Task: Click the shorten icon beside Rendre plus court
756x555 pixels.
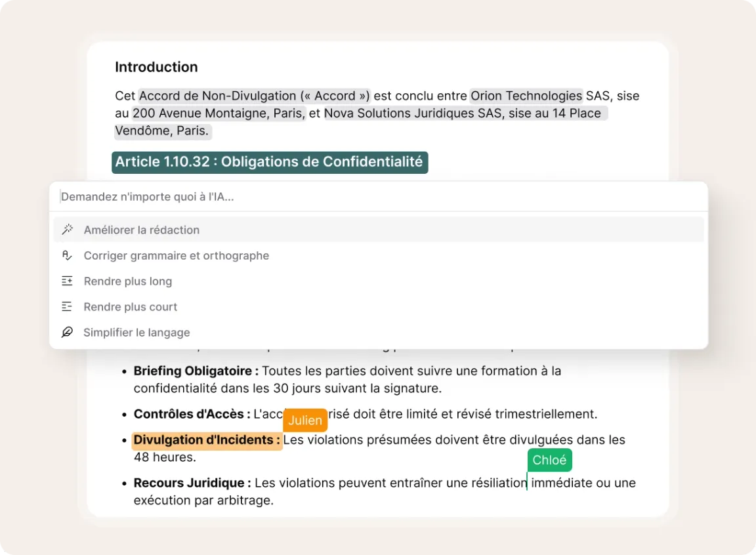Action: tap(67, 306)
